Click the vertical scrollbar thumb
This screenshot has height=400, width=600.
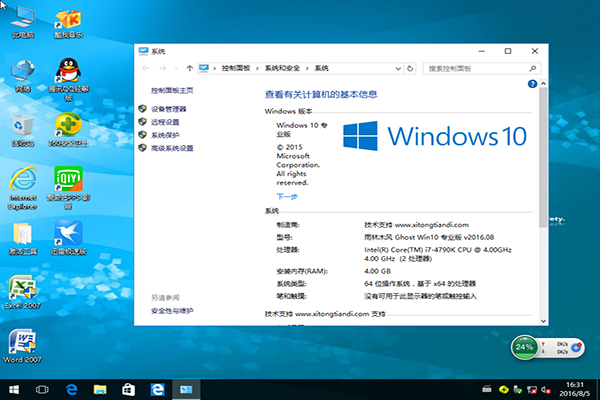pos(543,157)
